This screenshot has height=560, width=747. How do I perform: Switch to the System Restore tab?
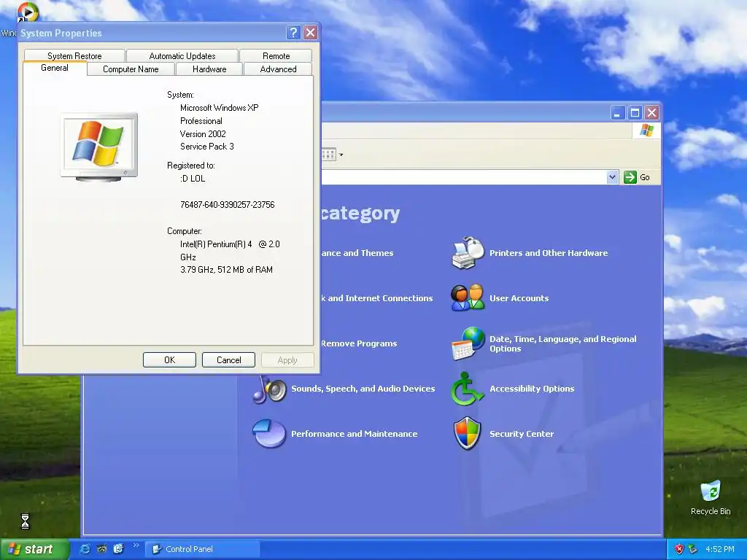[x=74, y=55]
